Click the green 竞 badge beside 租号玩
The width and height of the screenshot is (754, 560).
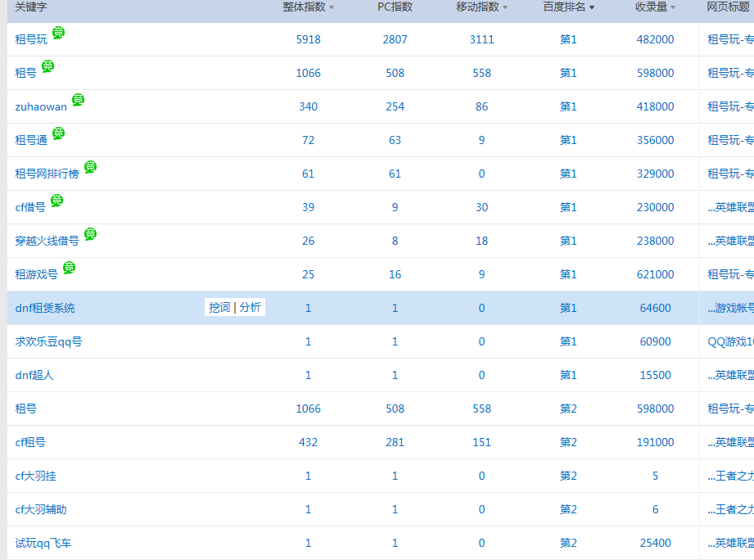coord(58,33)
